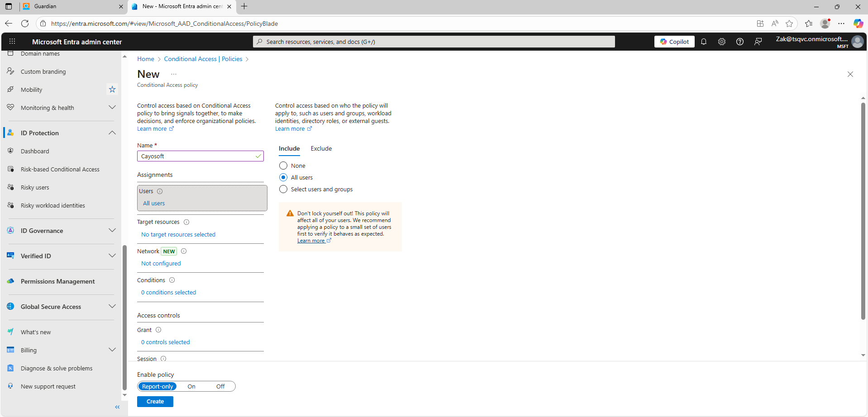Set Enable policy to On
This screenshot has width=868, height=417.
point(191,387)
